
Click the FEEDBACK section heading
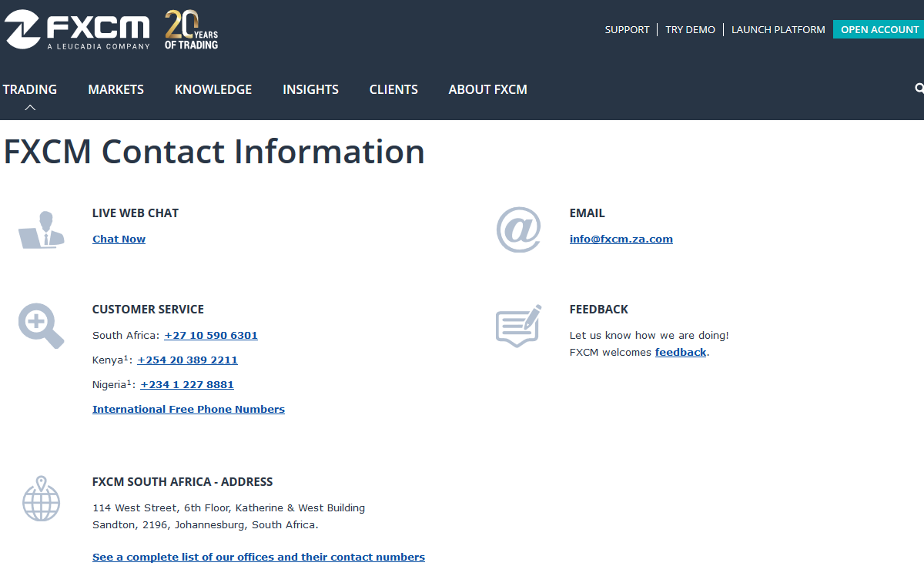(x=599, y=310)
